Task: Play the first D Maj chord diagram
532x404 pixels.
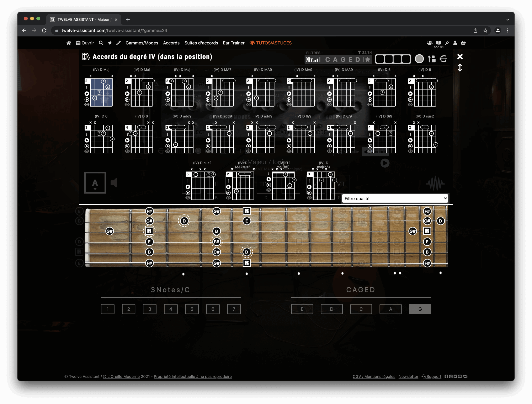Action: pos(87,94)
